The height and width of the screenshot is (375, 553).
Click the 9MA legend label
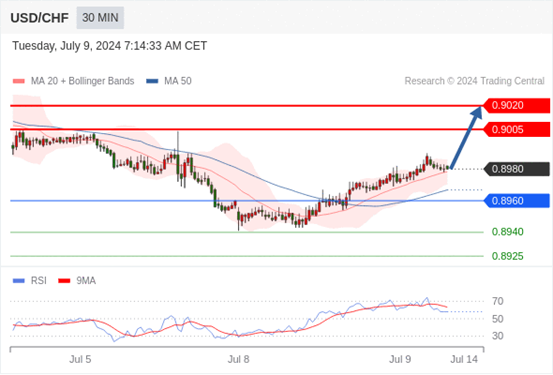click(x=86, y=281)
